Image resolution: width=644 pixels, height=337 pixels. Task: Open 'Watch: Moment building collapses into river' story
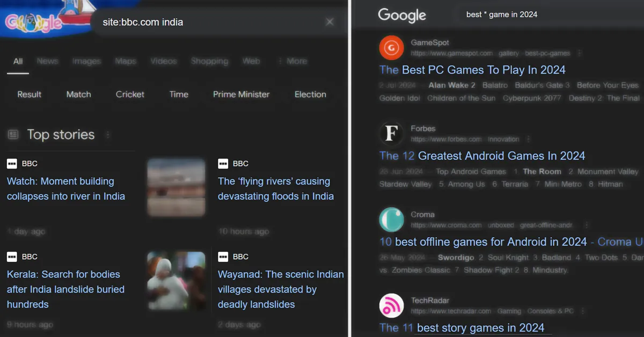coord(66,189)
